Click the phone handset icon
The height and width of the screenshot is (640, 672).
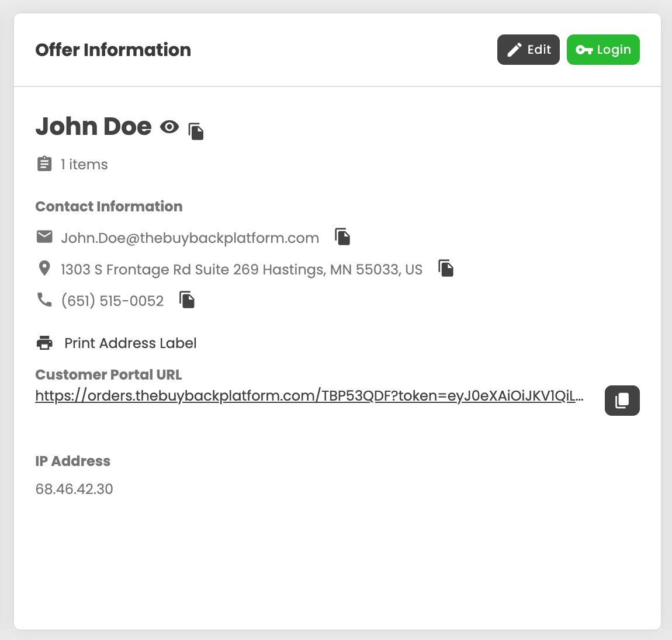click(x=44, y=300)
